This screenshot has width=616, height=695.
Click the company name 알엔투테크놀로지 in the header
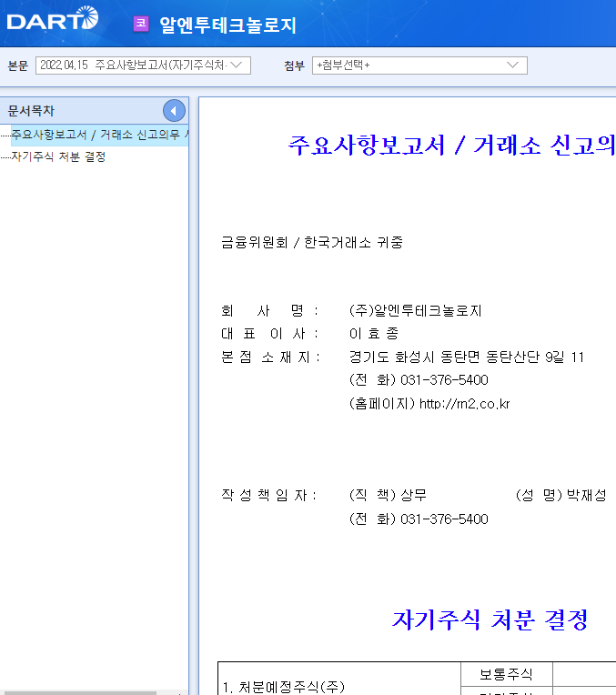[x=227, y=25]
